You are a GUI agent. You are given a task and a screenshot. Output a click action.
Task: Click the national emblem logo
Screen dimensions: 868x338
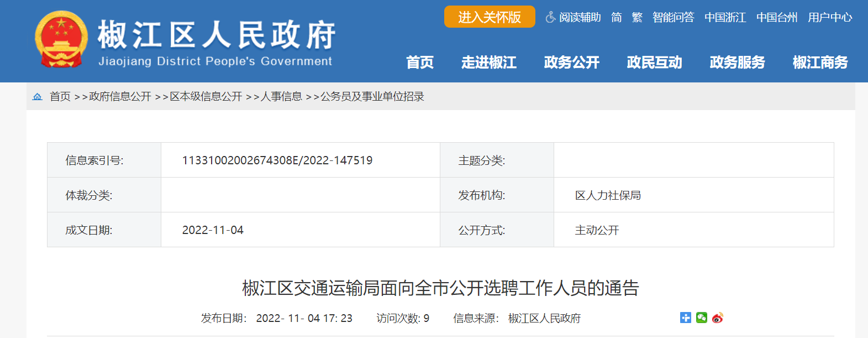(61, 40)
